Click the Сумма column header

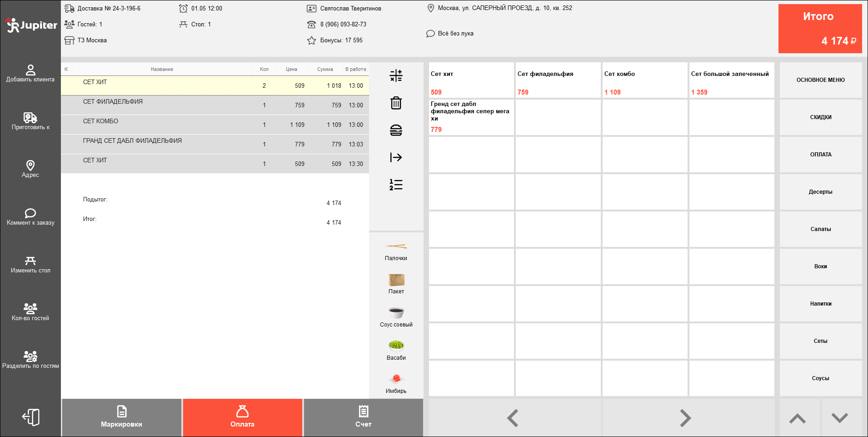tap(325, 69)
